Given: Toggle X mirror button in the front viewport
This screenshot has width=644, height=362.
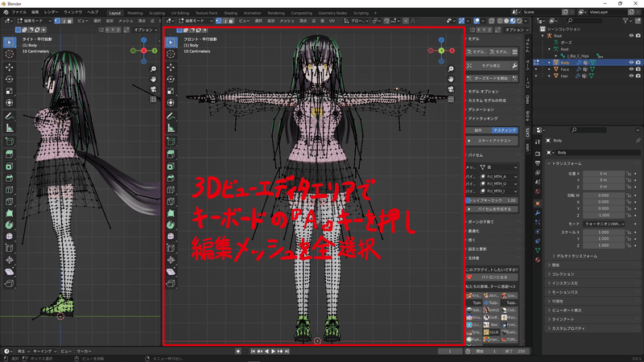Looking at the screenshot, I should coord(478,30).
